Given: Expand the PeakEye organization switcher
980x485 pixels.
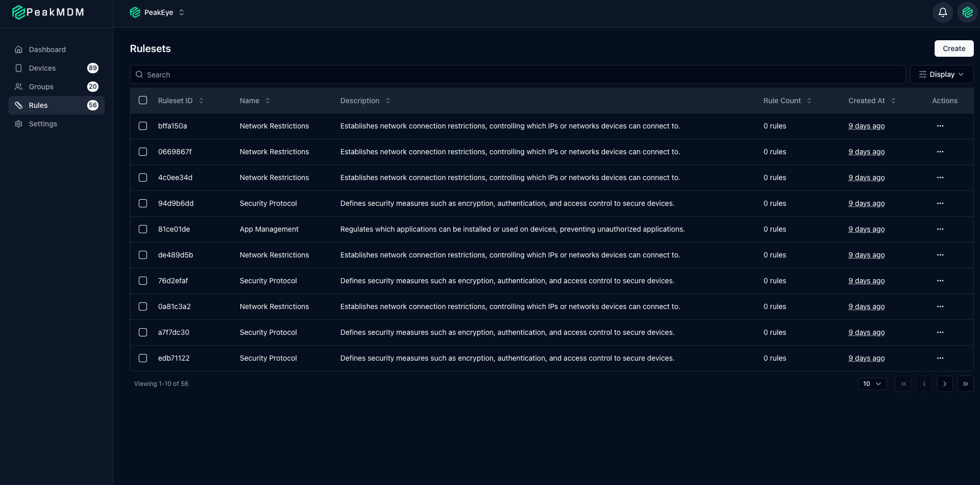Looking at the screenshot, I should (x=157, y=12).
